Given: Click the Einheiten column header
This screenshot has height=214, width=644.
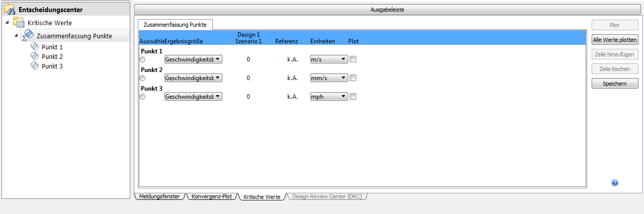Looking at the screenshot, I should pos(323,41).
